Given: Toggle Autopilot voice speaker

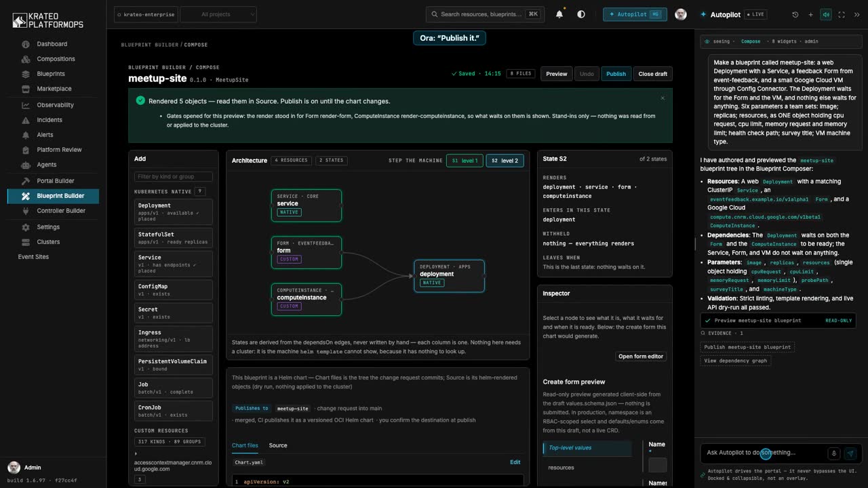Looking at the screenshot, I should [x=826, y=14].
